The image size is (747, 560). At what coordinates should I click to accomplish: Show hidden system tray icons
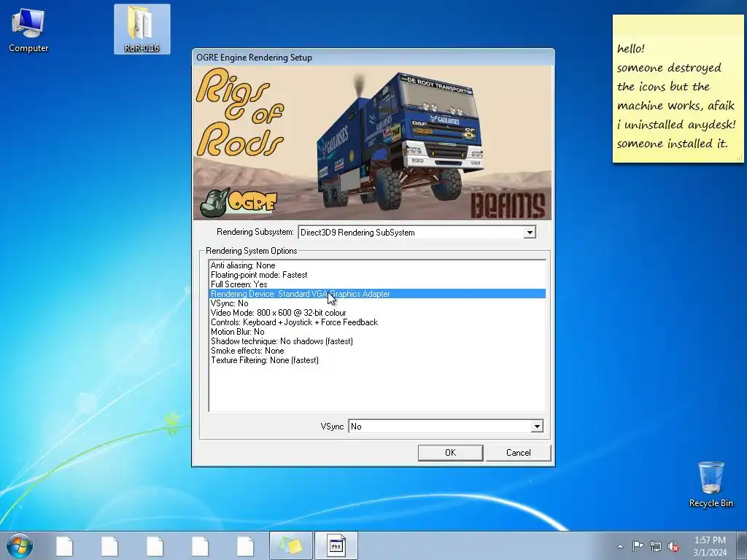[620, 546]
